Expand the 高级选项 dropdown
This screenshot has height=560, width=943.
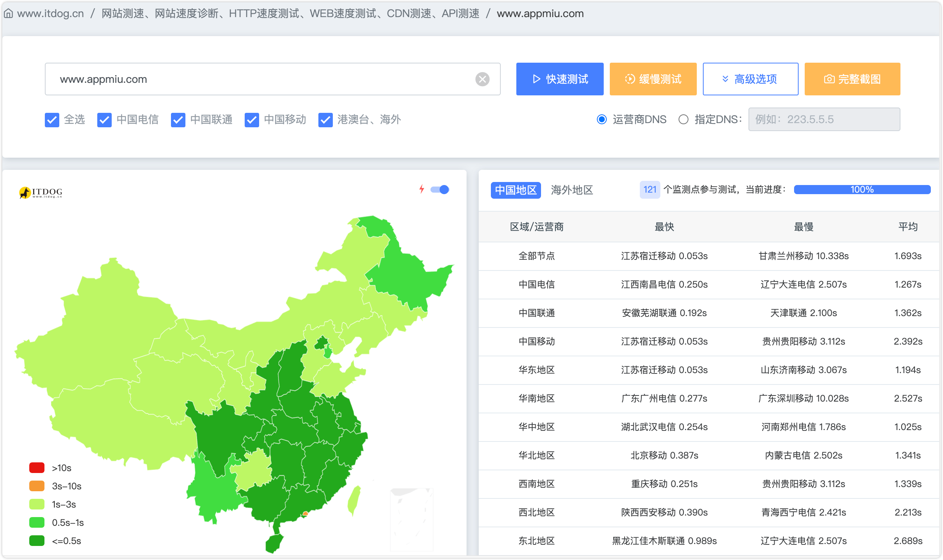(x=750, y=79)
